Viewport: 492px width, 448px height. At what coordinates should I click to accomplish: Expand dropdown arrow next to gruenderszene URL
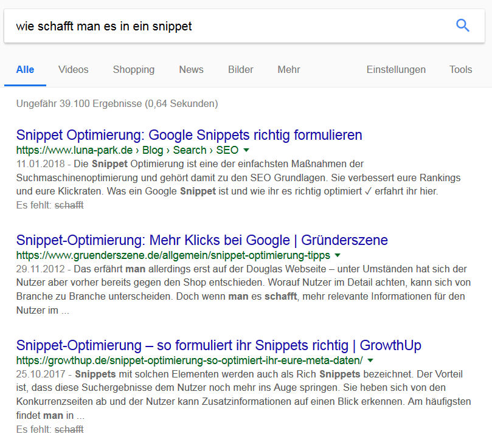[x=338, y=255]
